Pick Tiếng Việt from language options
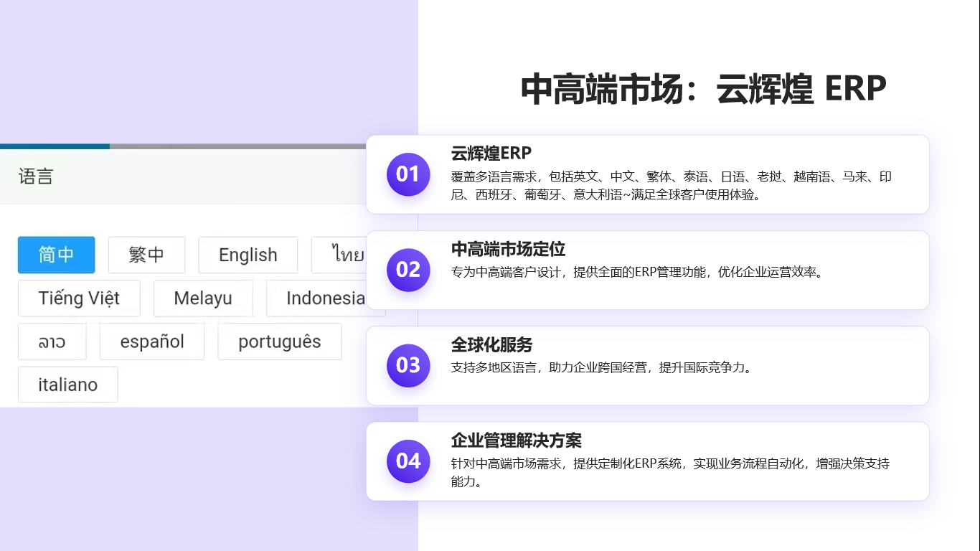Screen dimensions: 980x551 79,298
